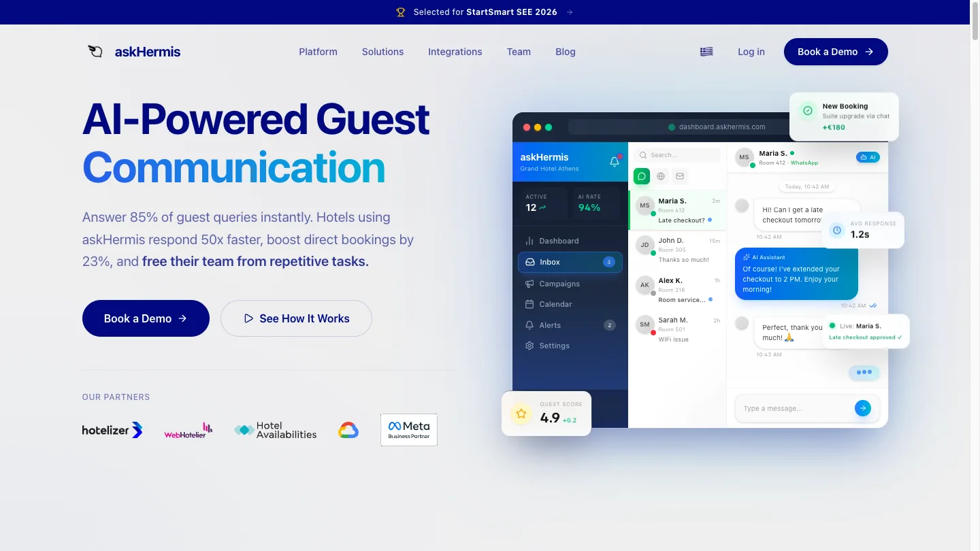The height and width of the screenshot is (551, 980).
Task: Click Book a Demo in header
Action: click(x=836, y=52)
